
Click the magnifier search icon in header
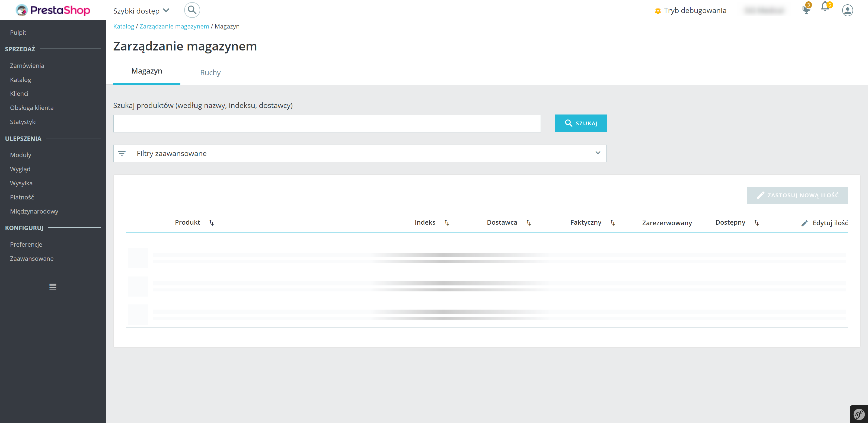click(x=192, y=10)
